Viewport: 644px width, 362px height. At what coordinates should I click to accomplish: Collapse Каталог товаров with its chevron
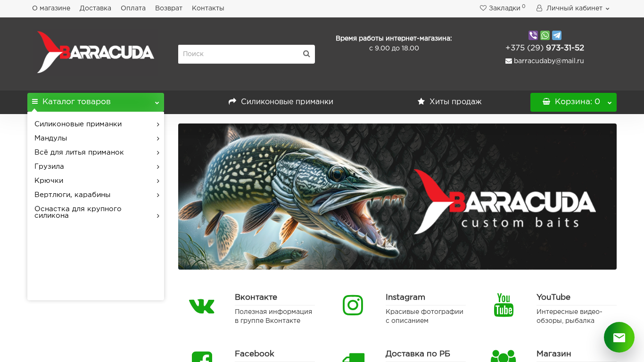click(x=157, y=102)
